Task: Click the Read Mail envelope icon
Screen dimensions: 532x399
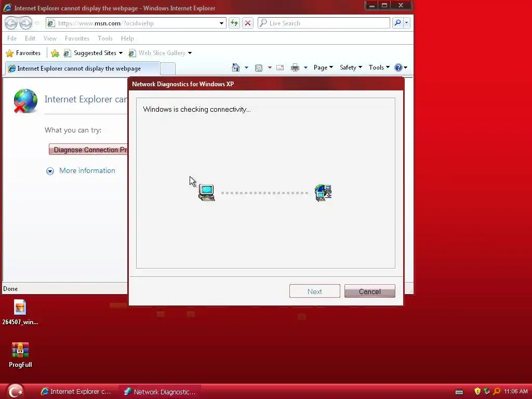Action: pyautogui.click(x=280, y=68)
